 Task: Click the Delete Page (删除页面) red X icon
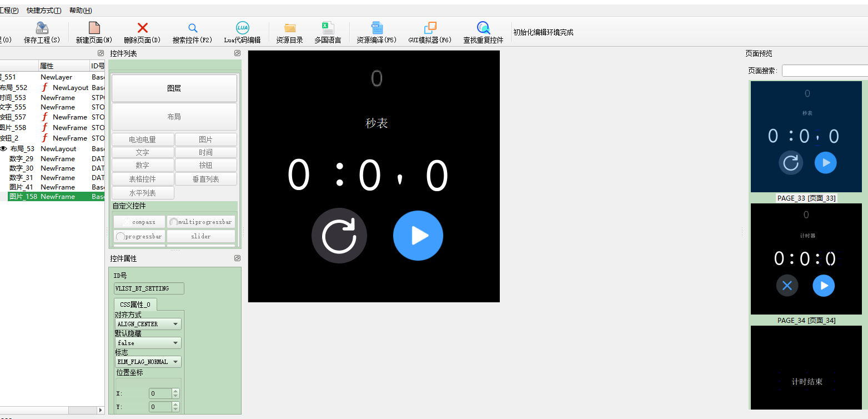[143, 28]
